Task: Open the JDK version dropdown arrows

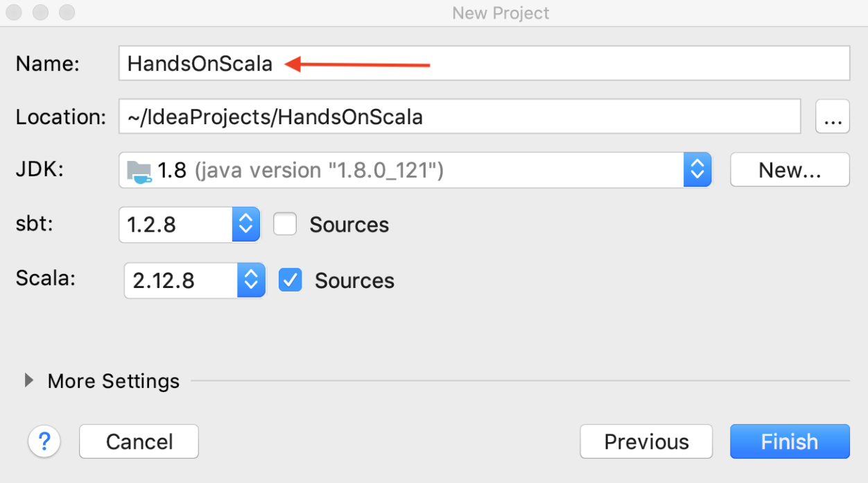Action: coord(697,170)
